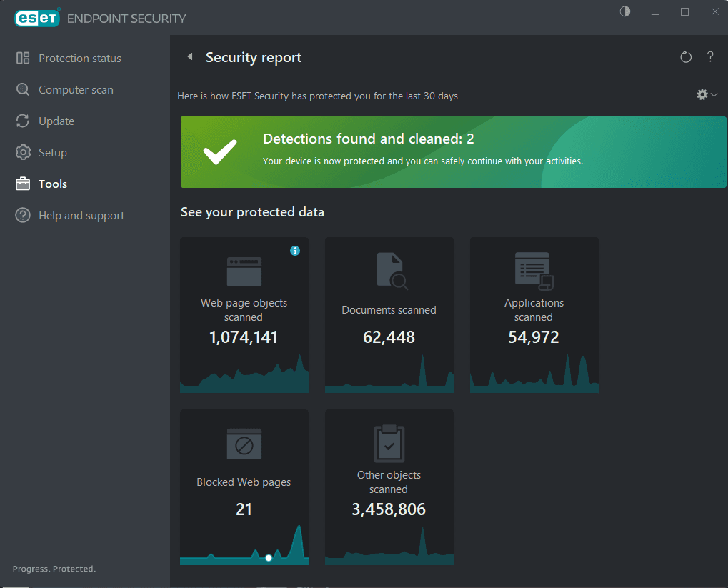
Task: Click the 21 blocked pages count
Action: click(x=244, y=509)
